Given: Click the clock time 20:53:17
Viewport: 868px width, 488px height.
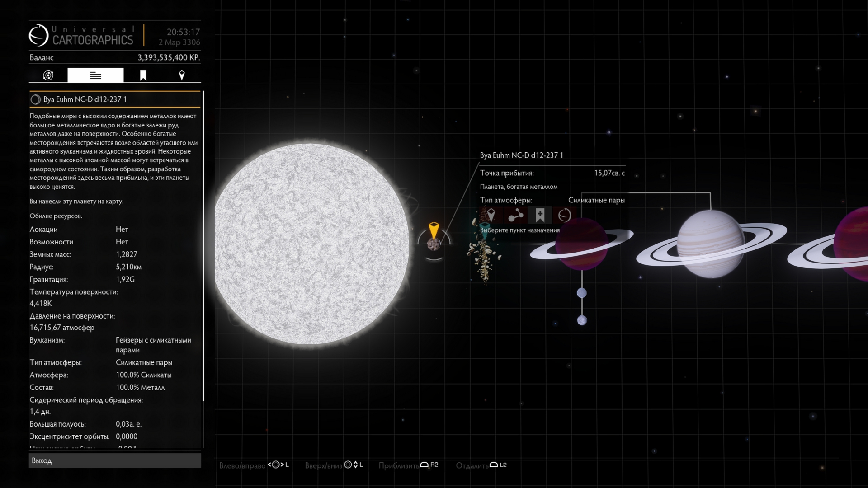Looking at the screenshot, I should [x=183, y=32].
